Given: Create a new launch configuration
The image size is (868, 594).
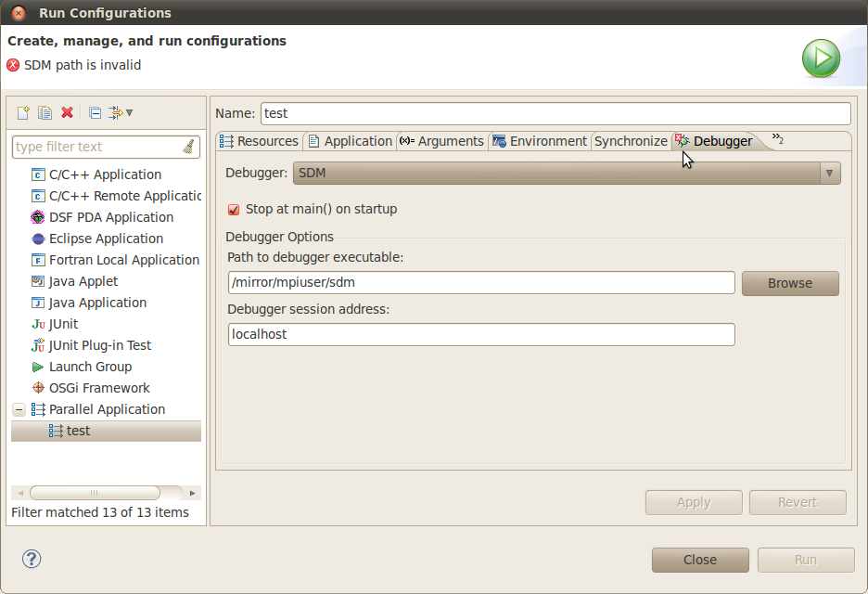Looking at the screenshot, I should point(23,113).
